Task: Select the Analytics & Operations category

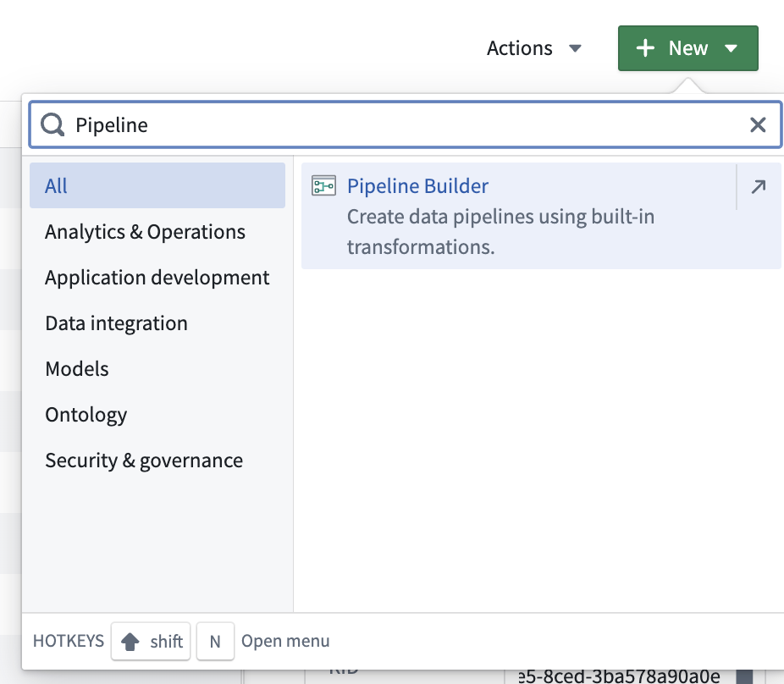Action: click(145, 231)
